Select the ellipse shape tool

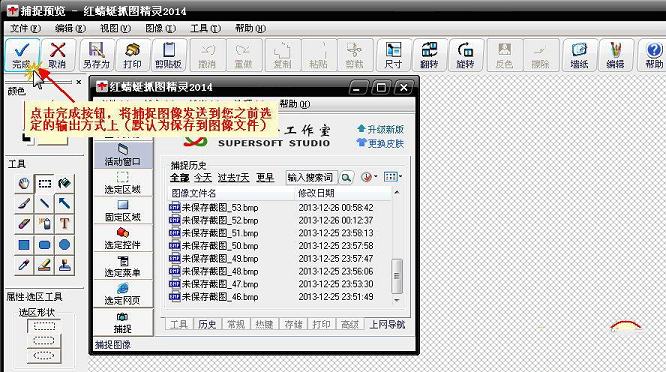point(65,245)
